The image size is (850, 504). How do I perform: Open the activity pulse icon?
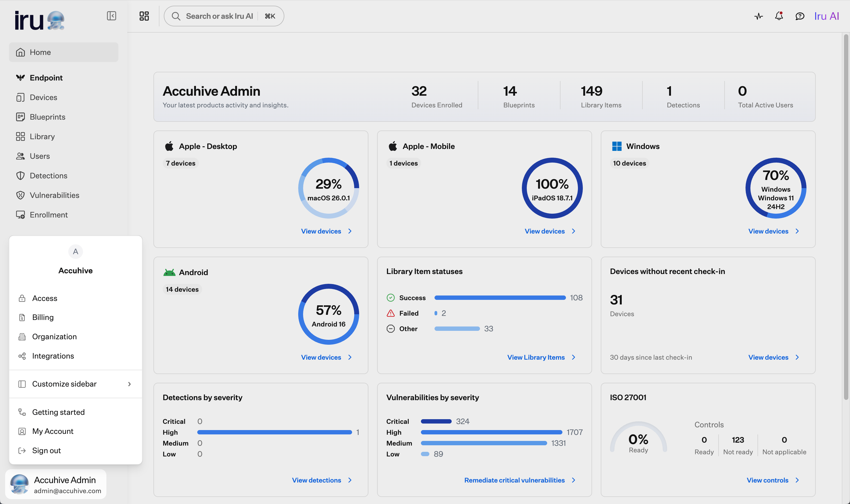click(759, 16)
